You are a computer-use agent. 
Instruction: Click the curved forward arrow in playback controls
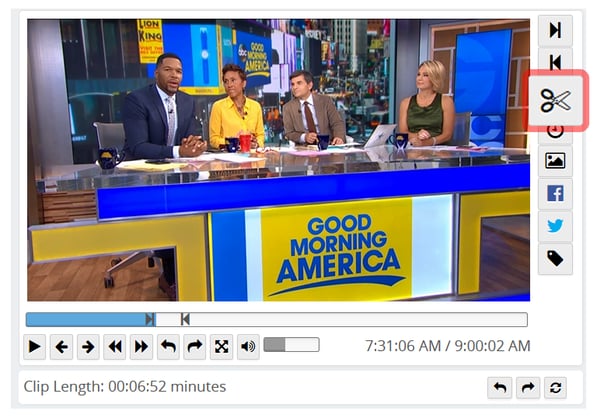pos(195,347)
